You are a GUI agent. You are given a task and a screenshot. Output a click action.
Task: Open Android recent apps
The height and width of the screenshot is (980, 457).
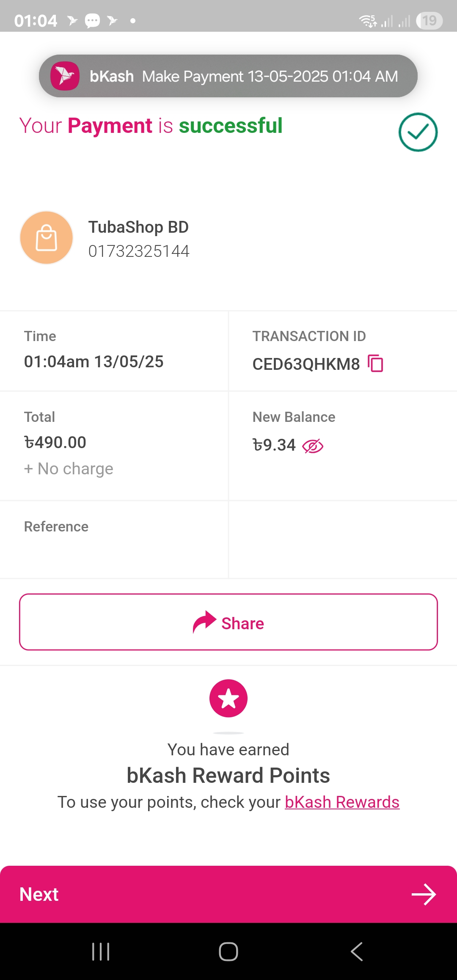(x=101, y=952)
